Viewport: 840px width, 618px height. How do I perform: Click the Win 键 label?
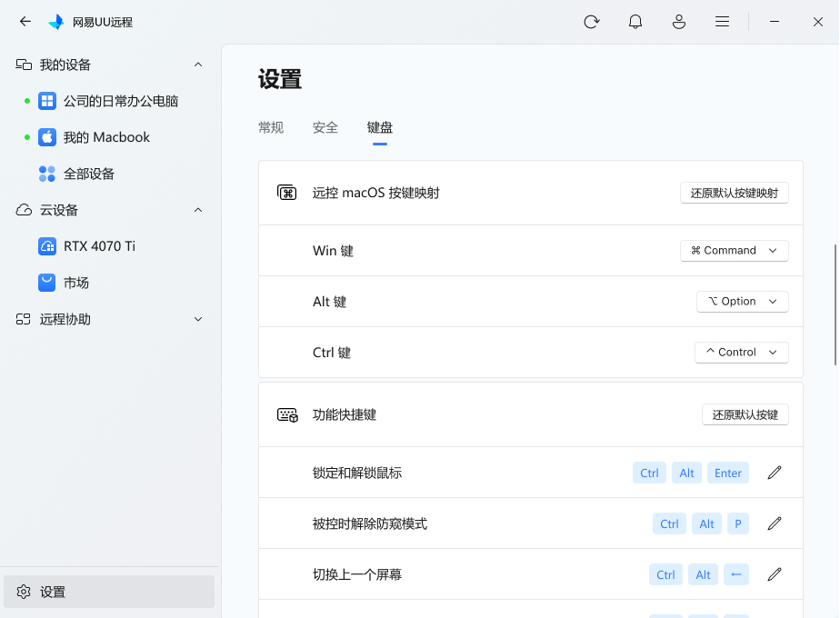[x=334, y=251]
